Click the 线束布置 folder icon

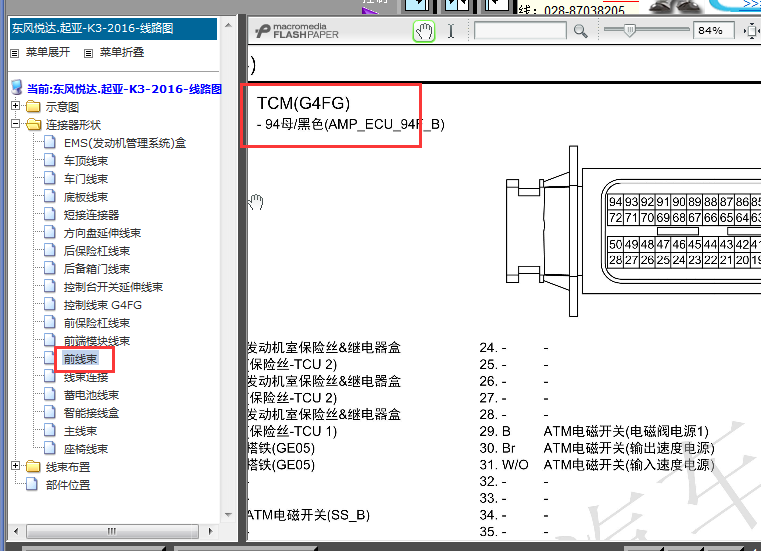(x=33, y=467)
